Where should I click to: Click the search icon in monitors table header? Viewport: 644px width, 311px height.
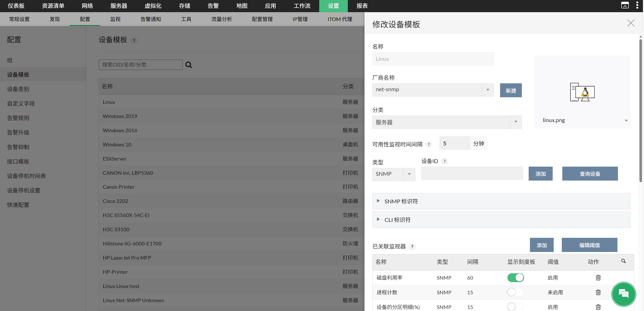point(623,261)
